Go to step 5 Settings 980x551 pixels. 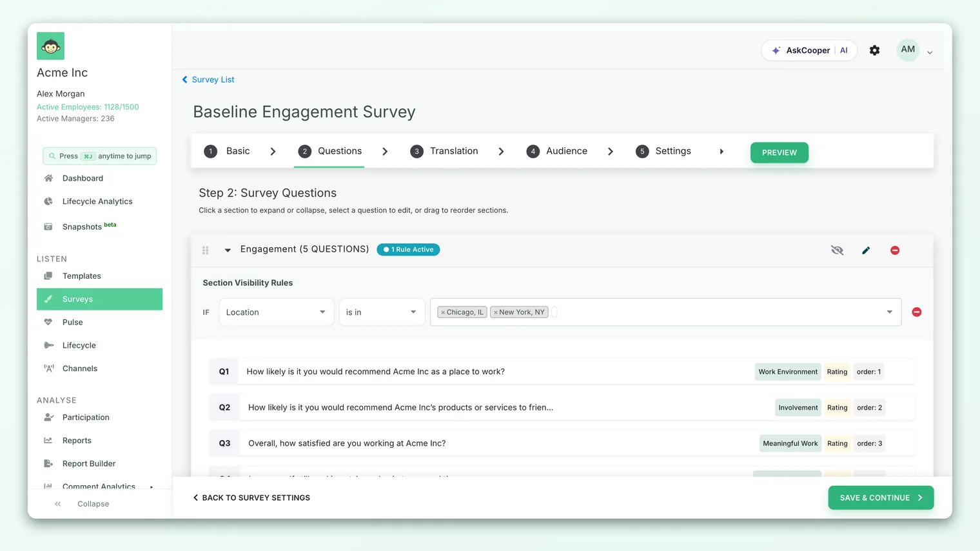click(663, 151)
